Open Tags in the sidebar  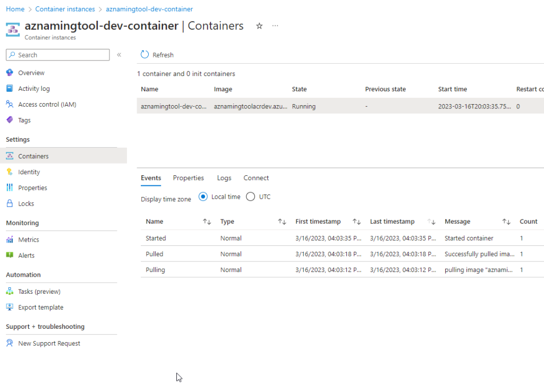click(24, 121)
